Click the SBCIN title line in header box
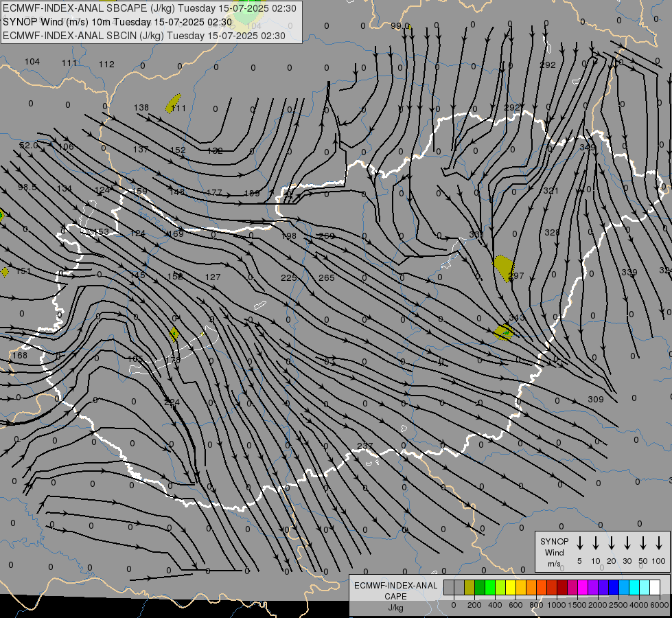 [144, 36]
